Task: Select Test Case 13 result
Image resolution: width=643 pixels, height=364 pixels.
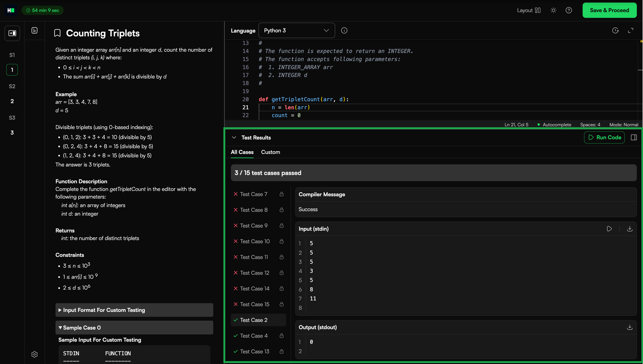Action: pos(255,351)
